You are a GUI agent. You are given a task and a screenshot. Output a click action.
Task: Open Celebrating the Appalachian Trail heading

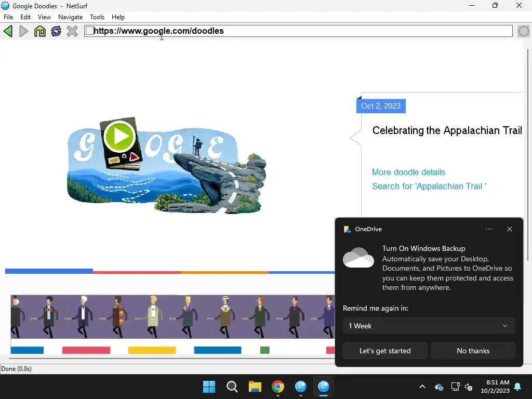[x=447, y=130]
